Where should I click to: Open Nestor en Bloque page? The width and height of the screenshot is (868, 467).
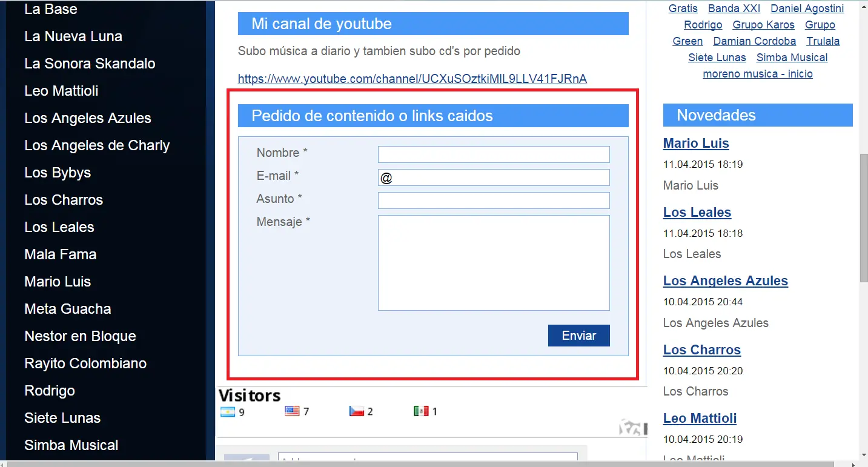(x=80, y=336)
